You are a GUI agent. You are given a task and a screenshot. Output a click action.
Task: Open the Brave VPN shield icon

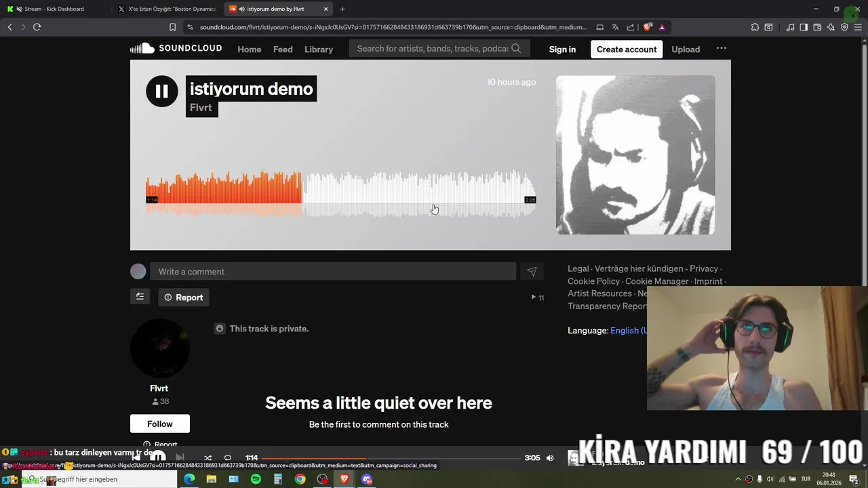(x=844, y=27)
